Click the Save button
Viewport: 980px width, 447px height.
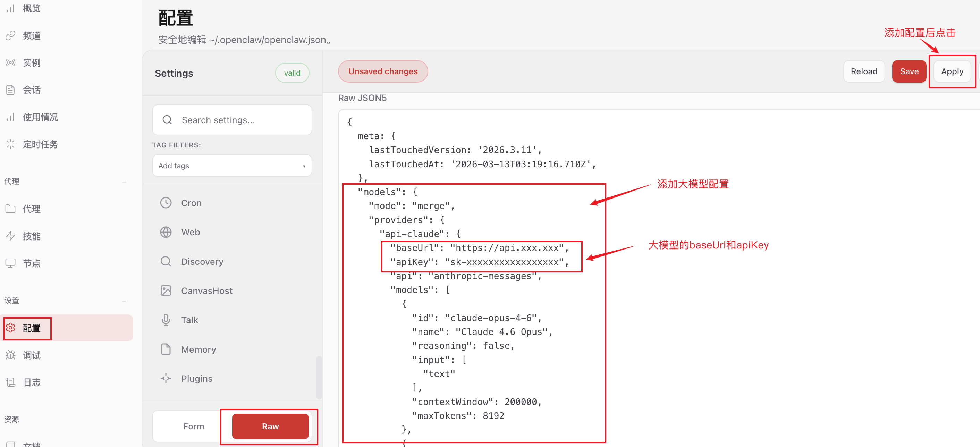pyautogui.click(x=909, y=71)
